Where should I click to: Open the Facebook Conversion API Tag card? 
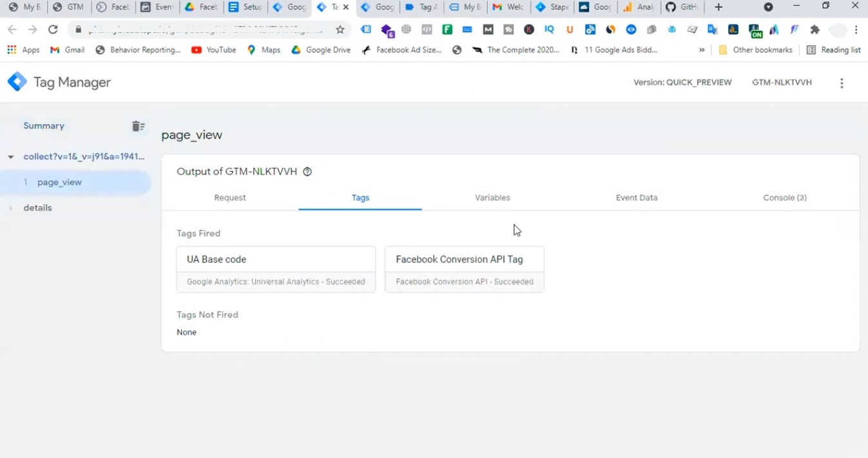click(x=464, y=269)
